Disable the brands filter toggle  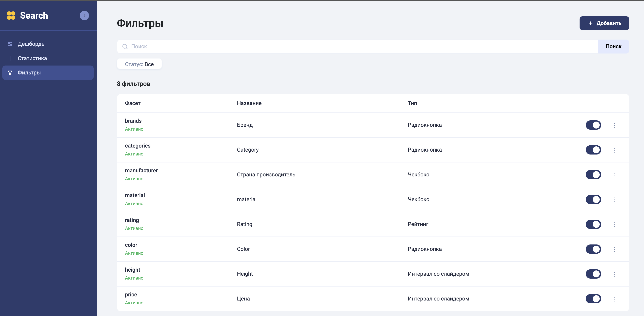click(593, 125)
